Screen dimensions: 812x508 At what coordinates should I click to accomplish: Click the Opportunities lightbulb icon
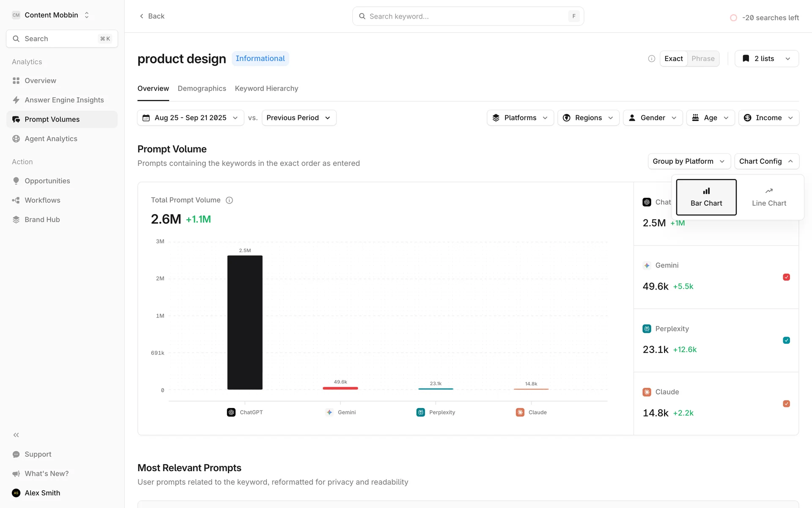pyautogui.click(x=16, y=181)
